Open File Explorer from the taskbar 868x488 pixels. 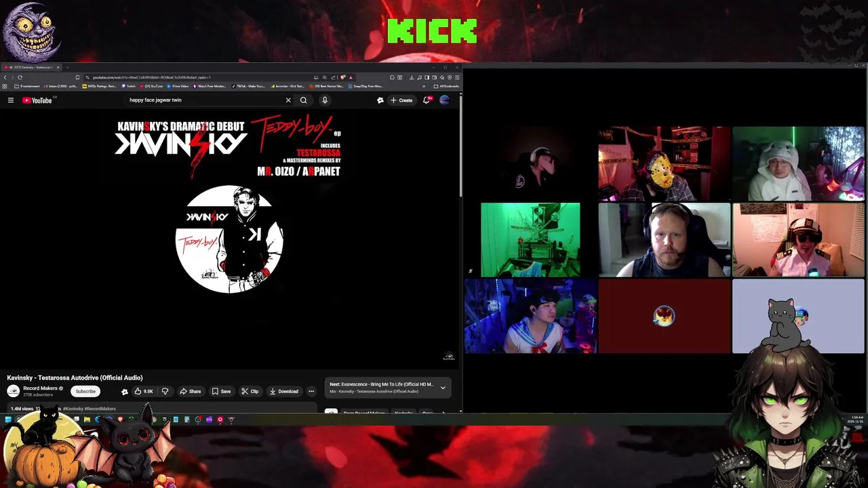[87, 420]
